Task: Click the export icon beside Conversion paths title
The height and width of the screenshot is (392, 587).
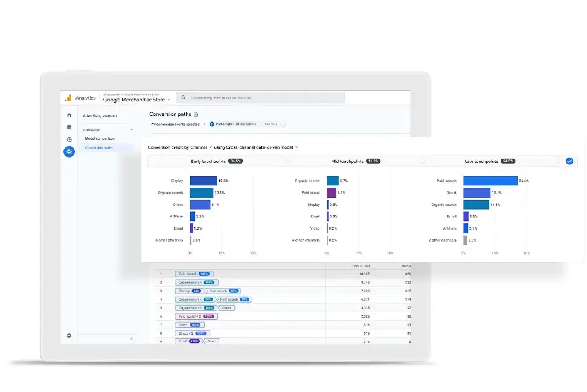Action: pyautogui.click(x=196, y=114)
